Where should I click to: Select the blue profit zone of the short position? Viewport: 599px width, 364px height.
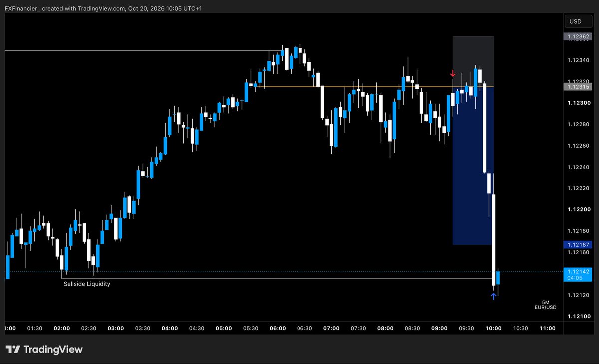point(473,166)
